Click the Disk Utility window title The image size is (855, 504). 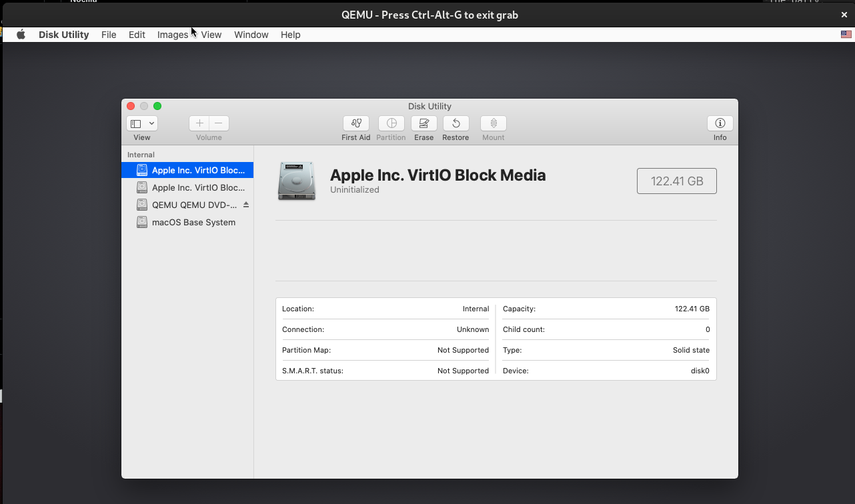tap(430, 106)
